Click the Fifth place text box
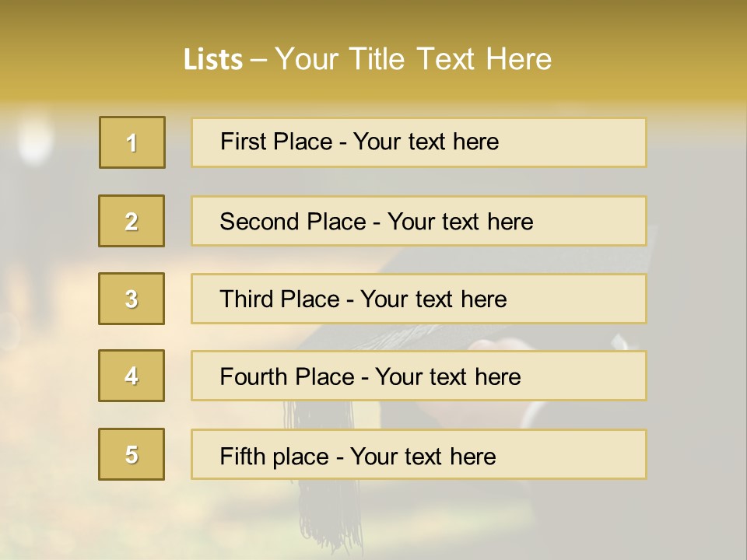This screenshot has height=560, width=747. 419,455
